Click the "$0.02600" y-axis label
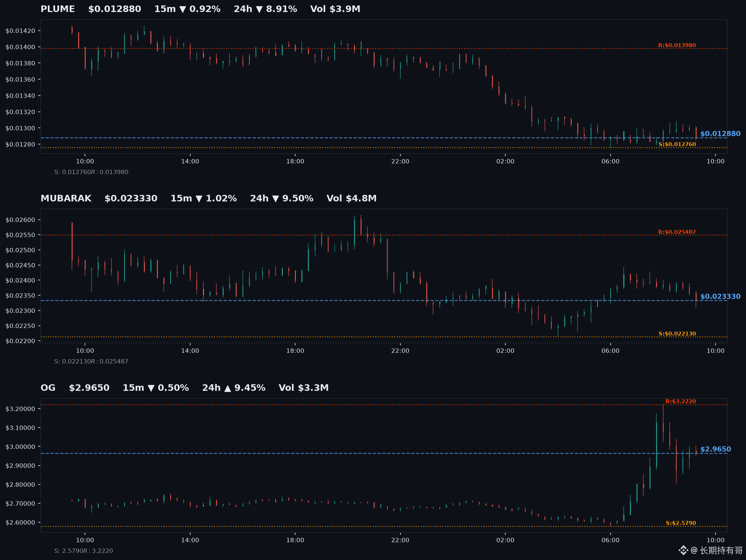The image size is (746, 560). click(20, 220)
